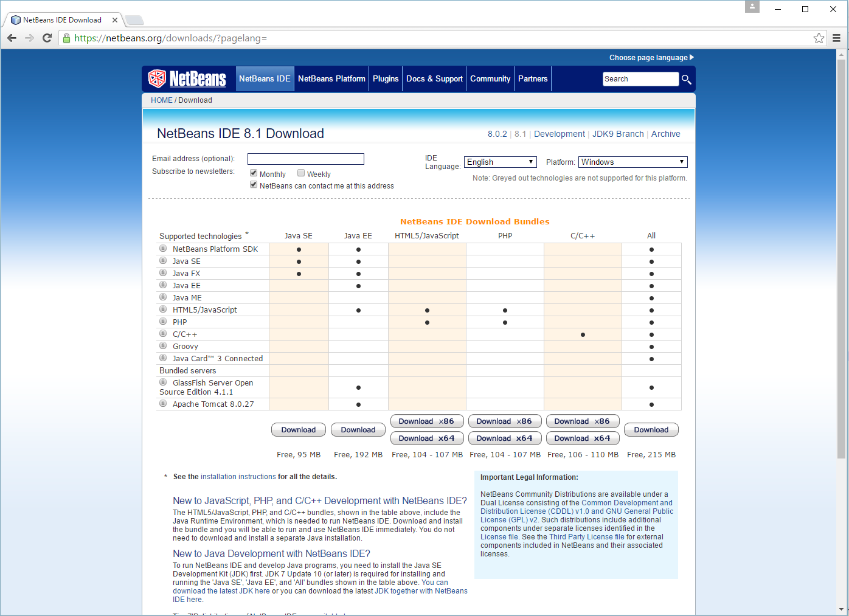Click info icon beside Java Card 3 Connected

click(x=163, y=358)
